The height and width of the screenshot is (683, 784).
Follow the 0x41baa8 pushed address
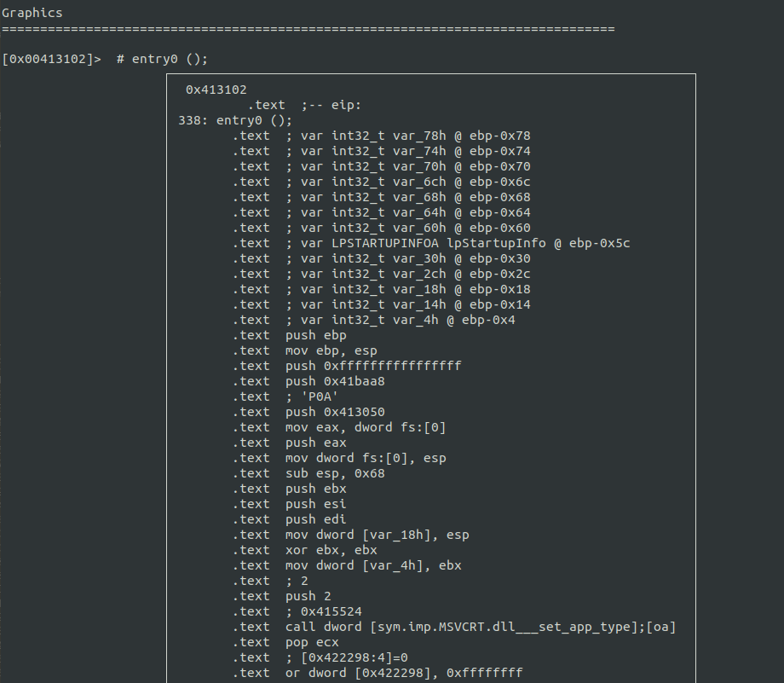pyautogui.click(x=355, y=381)
